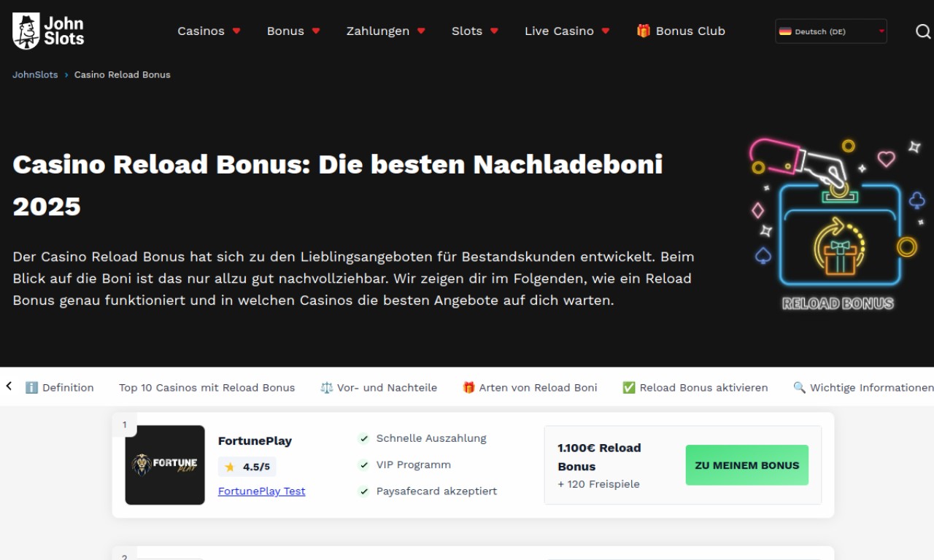Click the Reload Bonus neon illustration
This screenshot has height=560, width=934.
point(838,224)
